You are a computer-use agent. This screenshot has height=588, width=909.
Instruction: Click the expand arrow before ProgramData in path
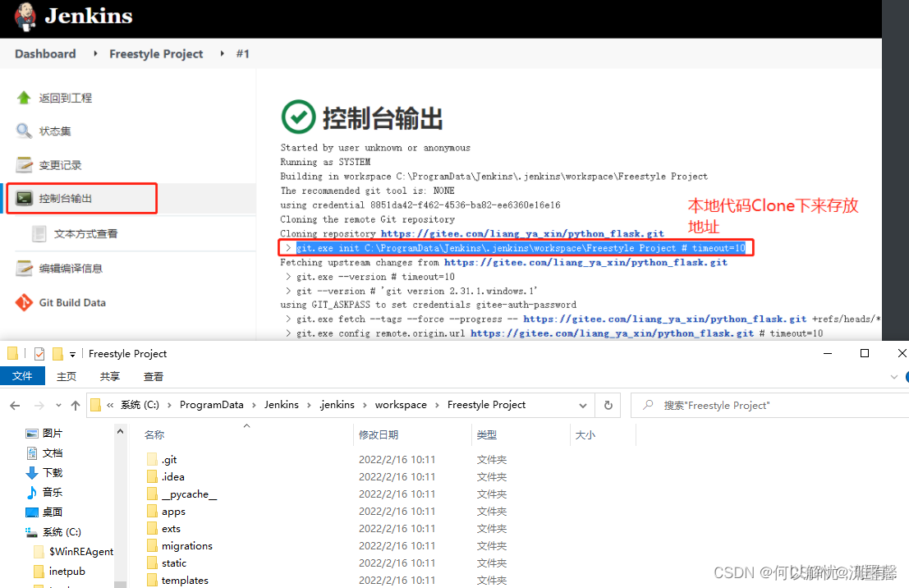(x=169, y=406)
